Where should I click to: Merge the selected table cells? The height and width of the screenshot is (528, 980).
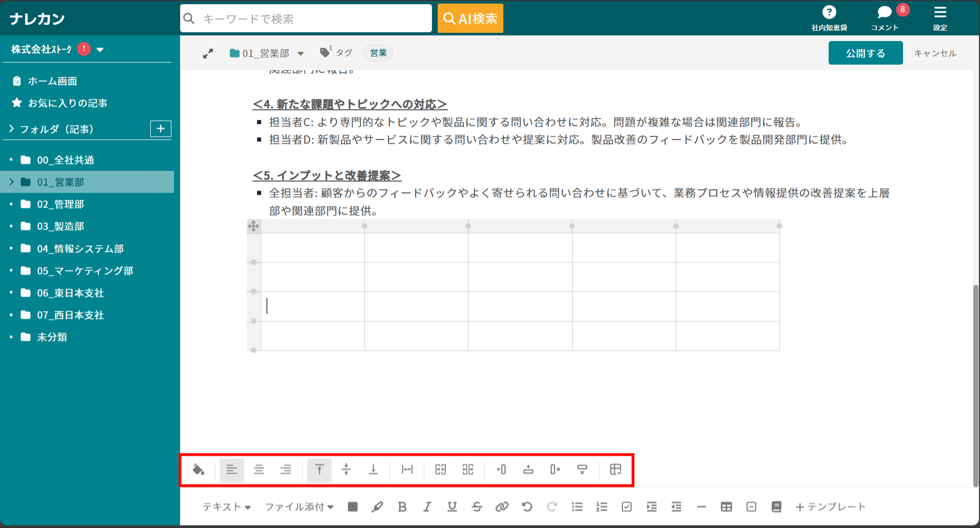(440, 470)
